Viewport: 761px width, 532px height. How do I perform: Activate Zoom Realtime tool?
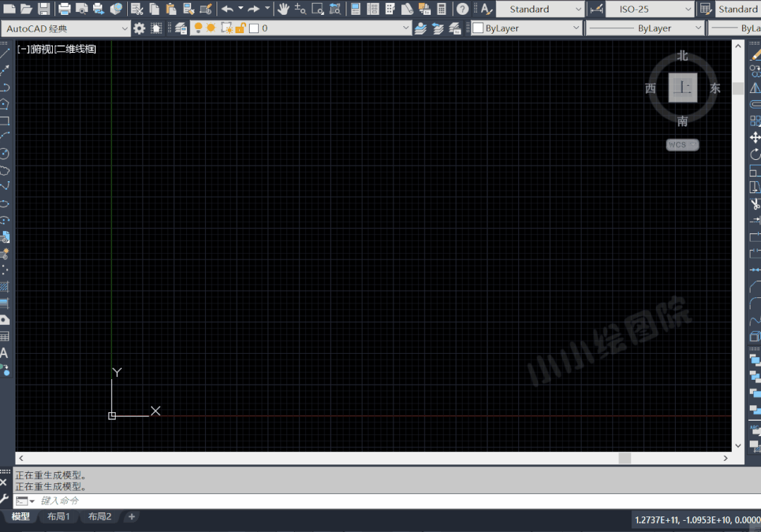coord(300,8)
